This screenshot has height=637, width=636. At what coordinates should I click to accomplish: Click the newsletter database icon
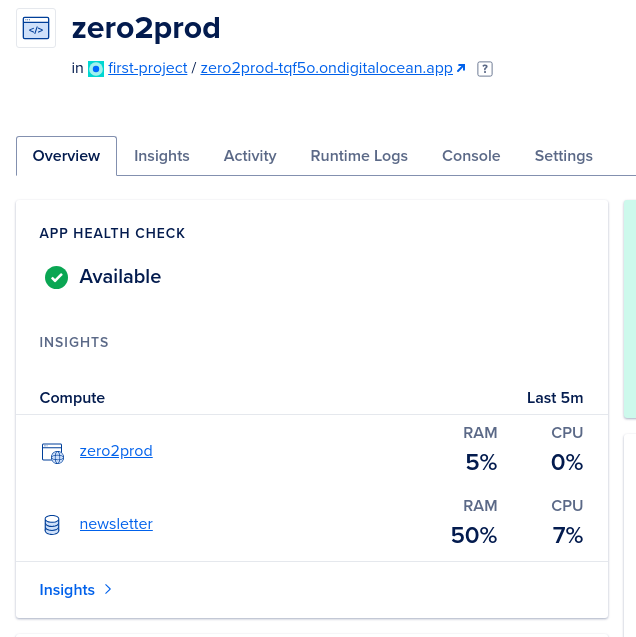point(52,525)
